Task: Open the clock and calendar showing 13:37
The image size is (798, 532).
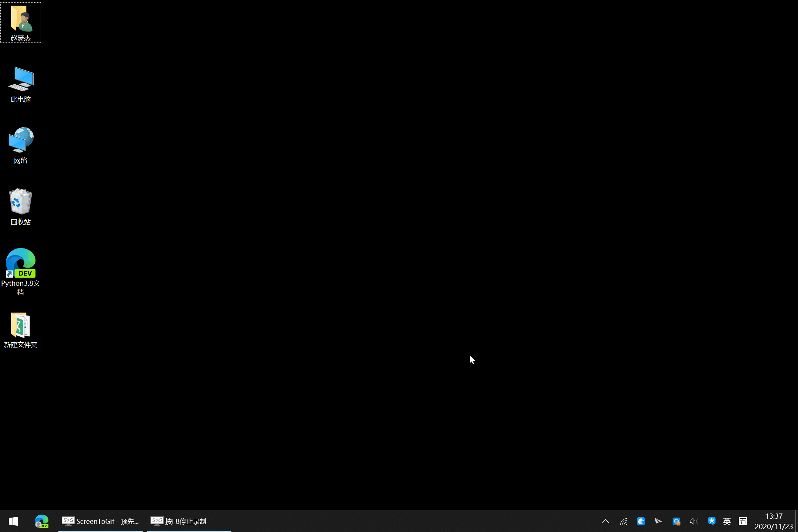Action: pyautogui.click(x=774, y=521)
